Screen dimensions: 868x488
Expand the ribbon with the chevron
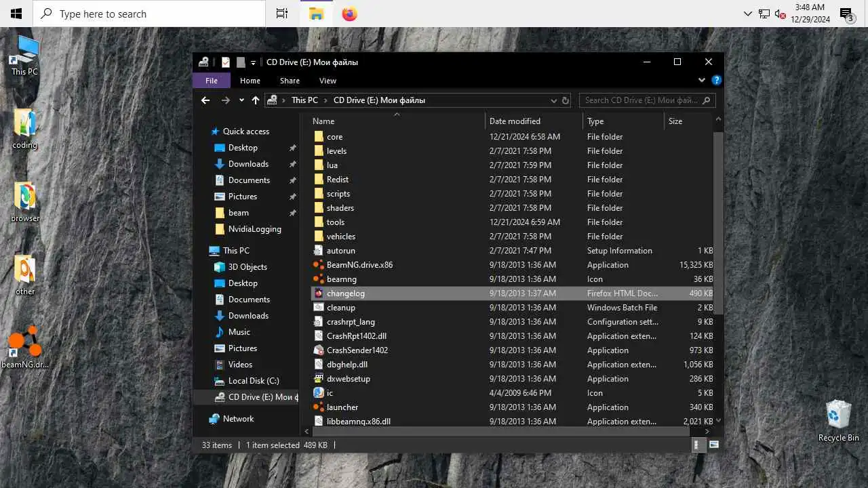tap(702, 80)
